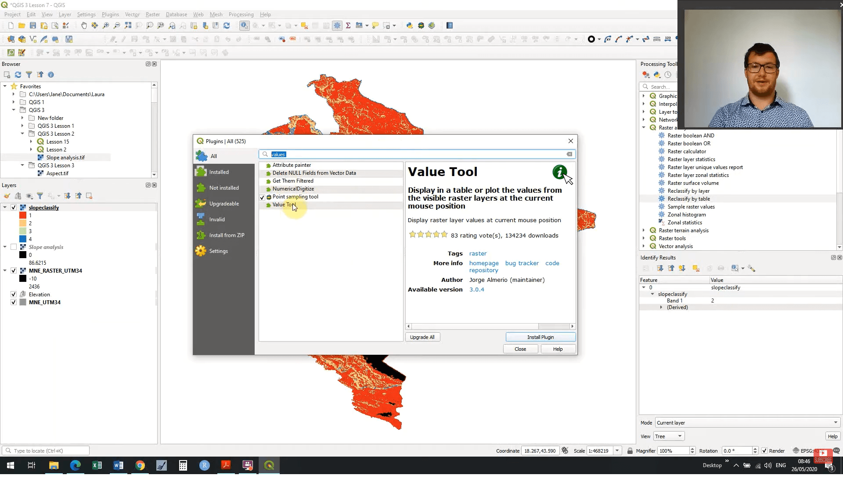The width and height of the screenshot is (843, 504).
Task: Open QGIS from the Windows taskbar
Action: 269,465
